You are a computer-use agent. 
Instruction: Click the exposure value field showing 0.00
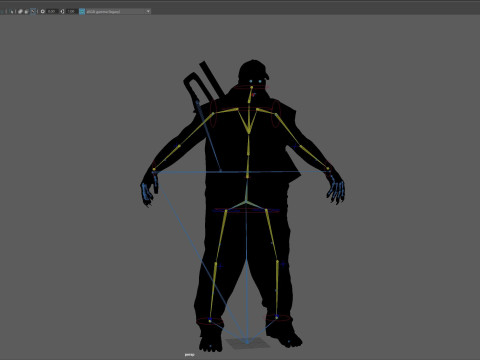51,11
